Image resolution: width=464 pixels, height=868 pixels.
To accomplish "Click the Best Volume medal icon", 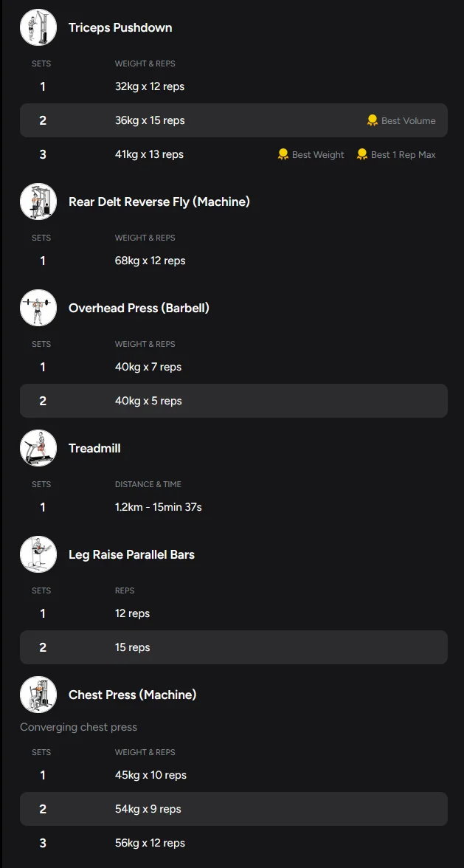I will [373, 120].
